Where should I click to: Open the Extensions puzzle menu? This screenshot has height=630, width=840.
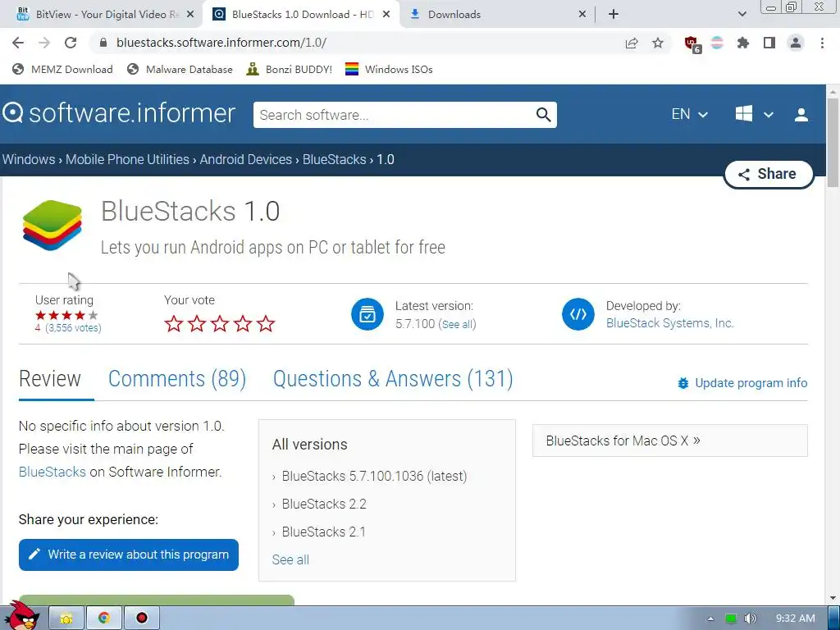[743, 43]
